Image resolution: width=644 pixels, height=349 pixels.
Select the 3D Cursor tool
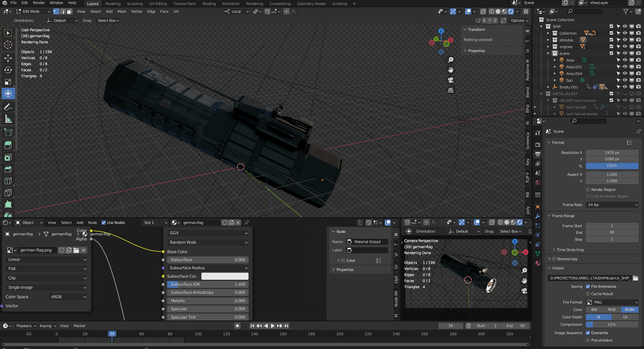(x=8, y=45)
